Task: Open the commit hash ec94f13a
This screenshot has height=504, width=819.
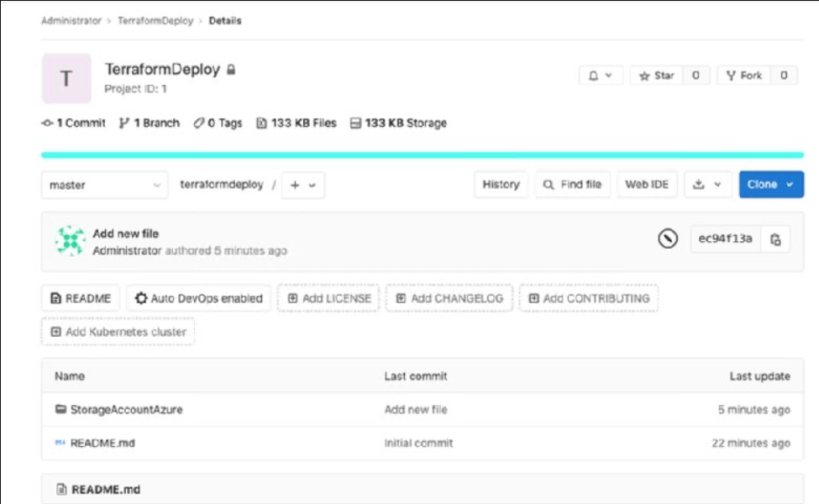Action: pos(726,239)
